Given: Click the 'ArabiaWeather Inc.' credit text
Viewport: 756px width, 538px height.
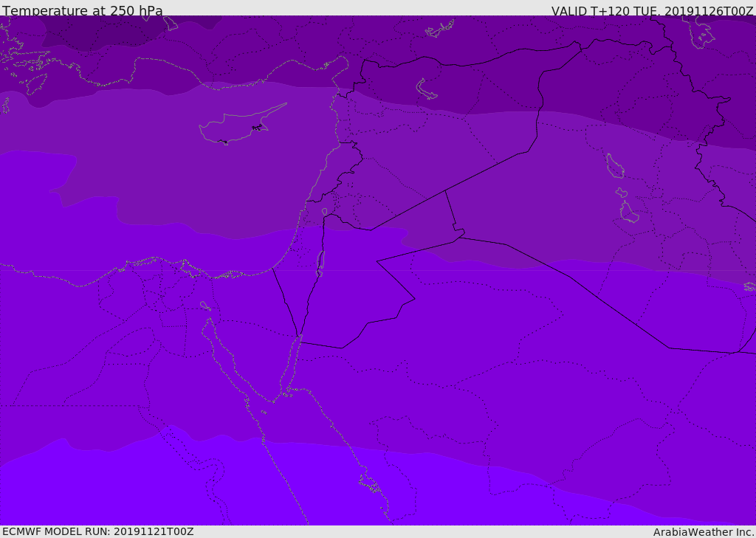Looking at the screenshot, I should pos(704,532).
